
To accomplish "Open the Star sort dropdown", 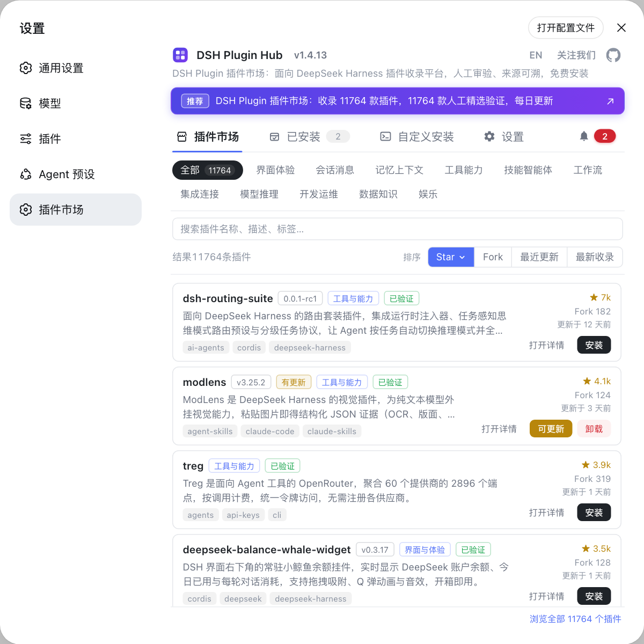I will (x=451, y=257).
